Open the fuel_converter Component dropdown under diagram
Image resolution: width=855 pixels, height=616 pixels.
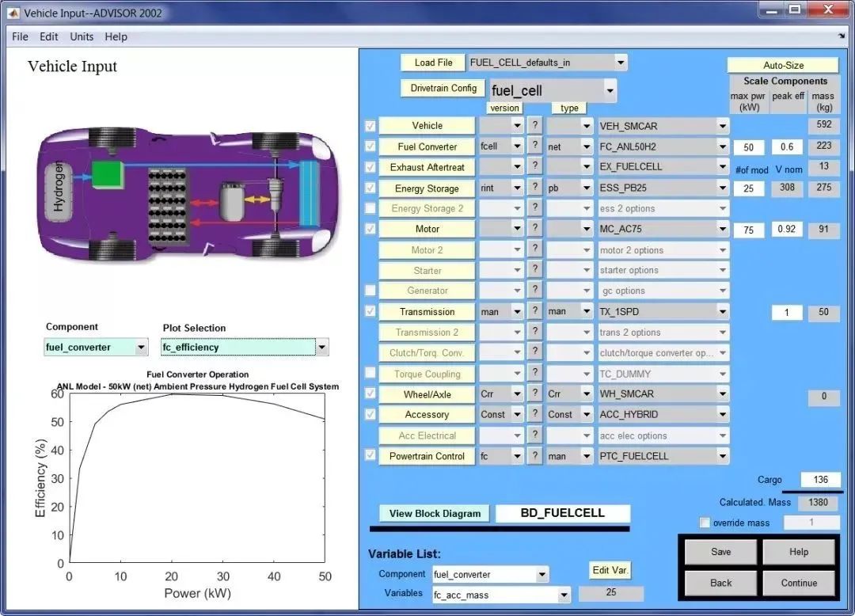pos(96,348)
